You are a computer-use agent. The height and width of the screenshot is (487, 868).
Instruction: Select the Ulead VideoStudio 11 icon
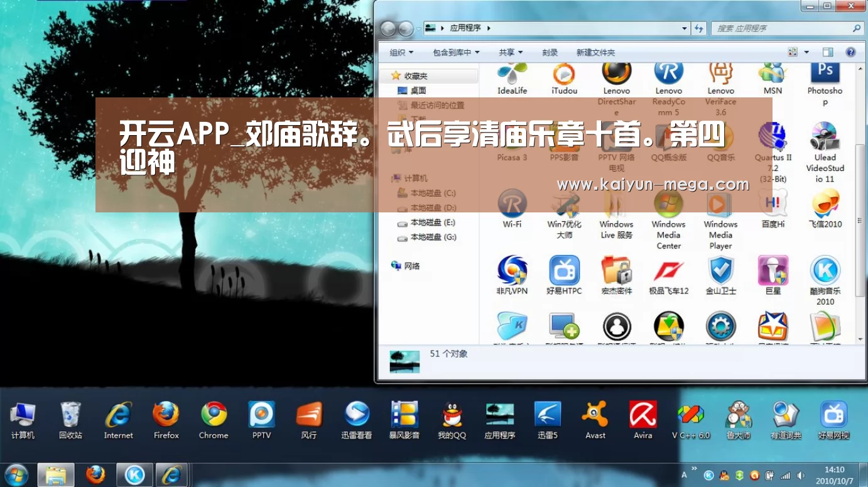[825, 153]
